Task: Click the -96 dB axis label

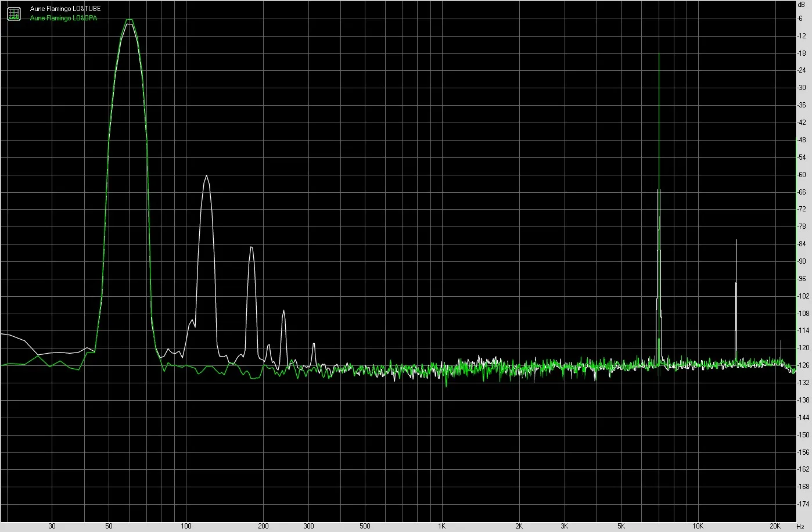Action: [802, 279]
